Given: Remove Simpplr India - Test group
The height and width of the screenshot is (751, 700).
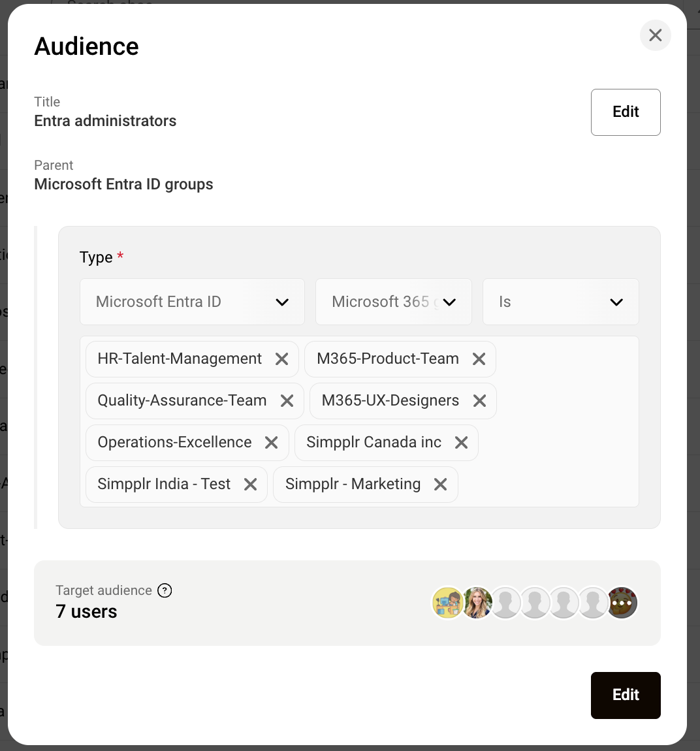Looking at the screenshot, I should click(x=250, y=485).
